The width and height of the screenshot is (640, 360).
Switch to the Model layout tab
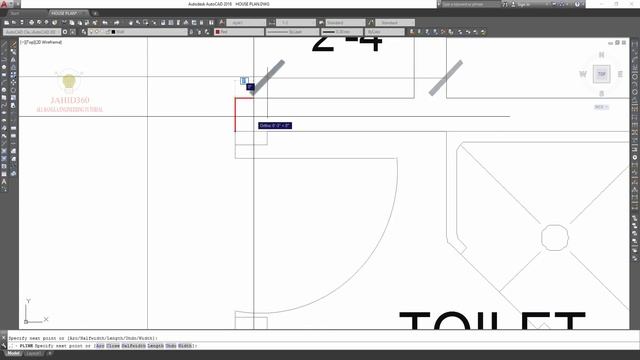coord(13,353)
